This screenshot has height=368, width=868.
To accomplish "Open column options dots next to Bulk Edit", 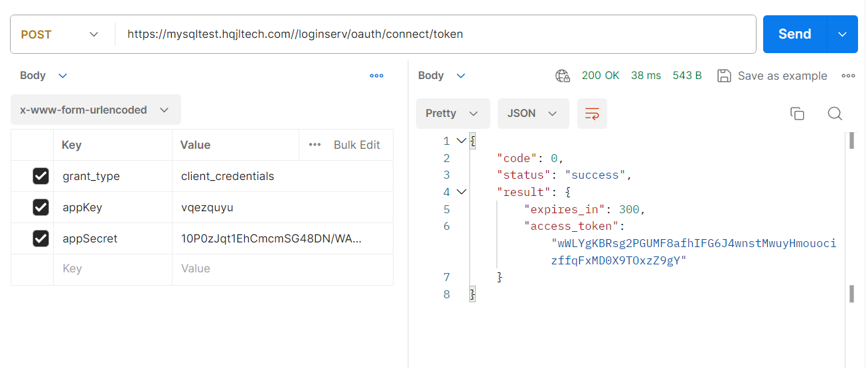I will [315, 145].
